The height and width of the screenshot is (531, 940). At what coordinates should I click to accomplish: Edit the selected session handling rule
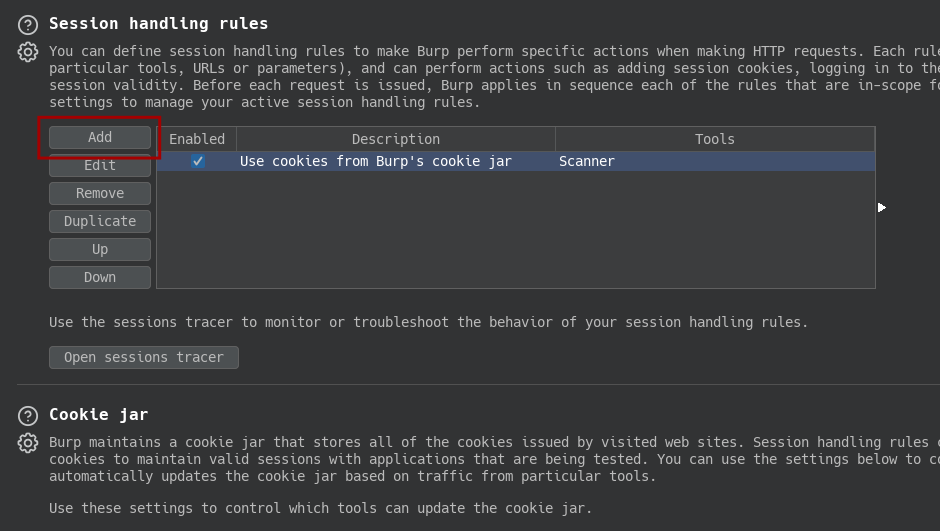(100, 165)
